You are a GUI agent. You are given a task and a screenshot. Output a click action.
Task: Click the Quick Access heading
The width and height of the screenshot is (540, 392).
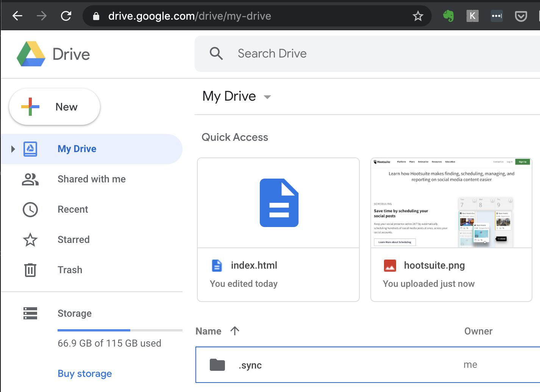click(235, 137)
